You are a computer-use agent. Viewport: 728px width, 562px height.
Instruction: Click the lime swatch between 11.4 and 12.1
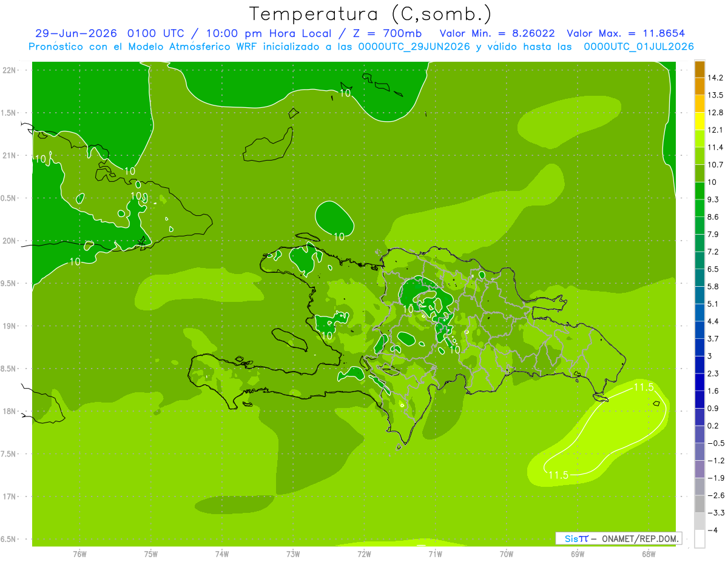point(699,138)
